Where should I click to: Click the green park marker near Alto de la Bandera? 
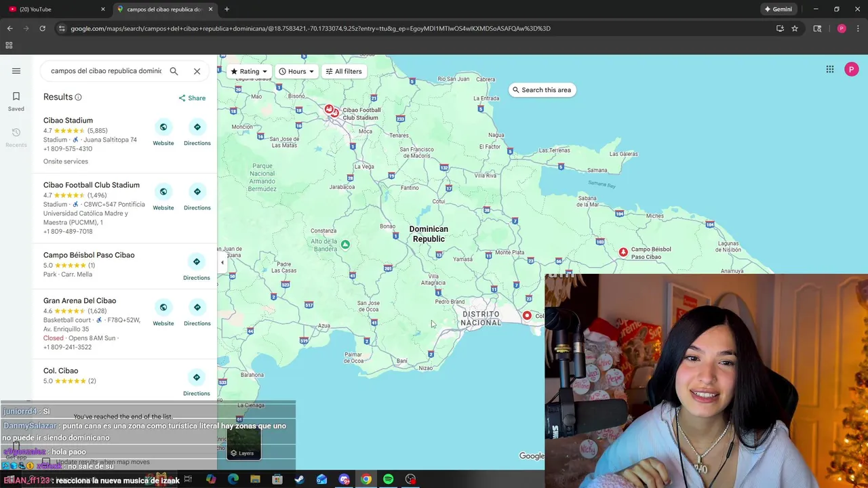click(x=345, y=245)
